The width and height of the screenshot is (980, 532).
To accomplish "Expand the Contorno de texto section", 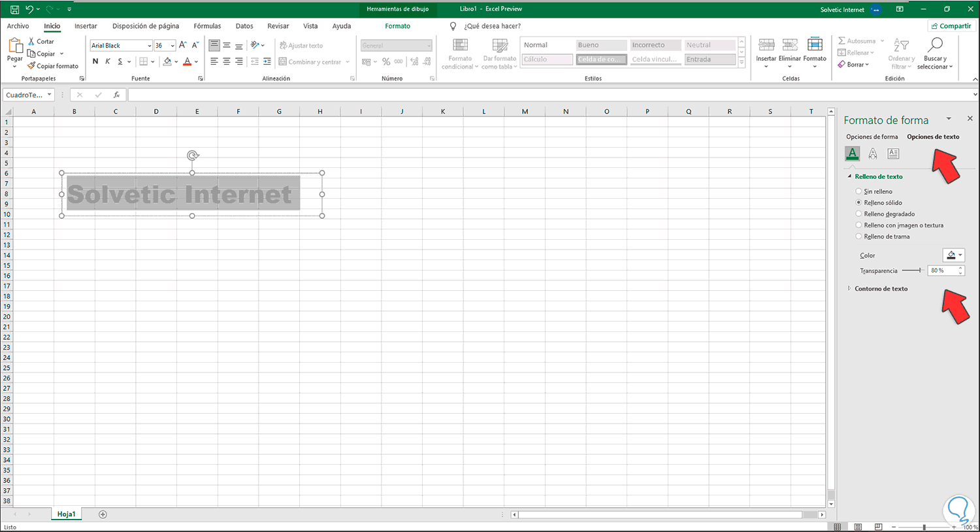I will 849,288.
